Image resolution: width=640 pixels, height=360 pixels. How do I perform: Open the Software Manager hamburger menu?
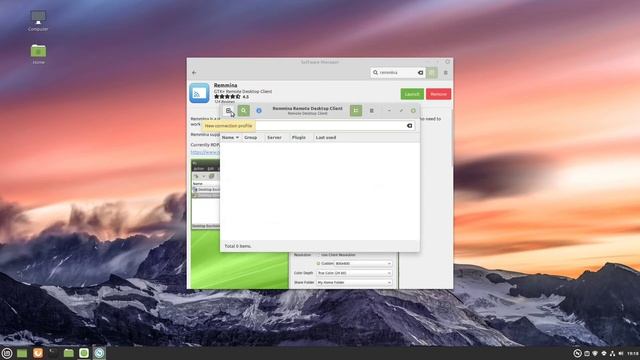[x=446, y=72]
